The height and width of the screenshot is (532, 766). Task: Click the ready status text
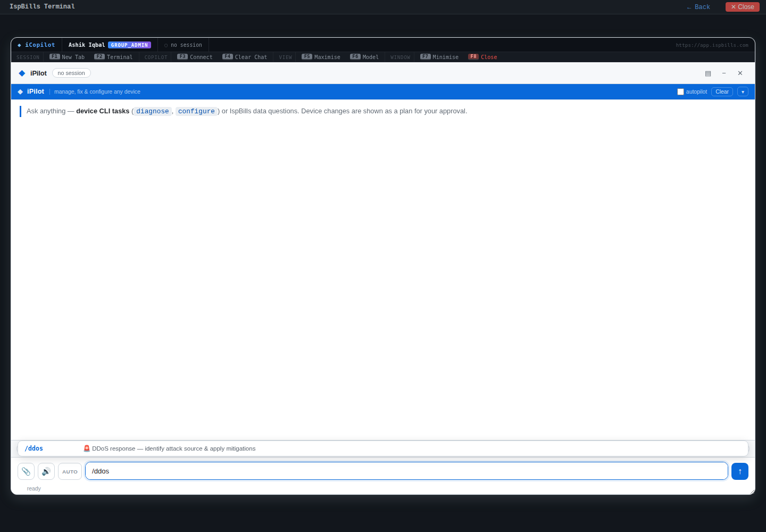coord(34,489)
